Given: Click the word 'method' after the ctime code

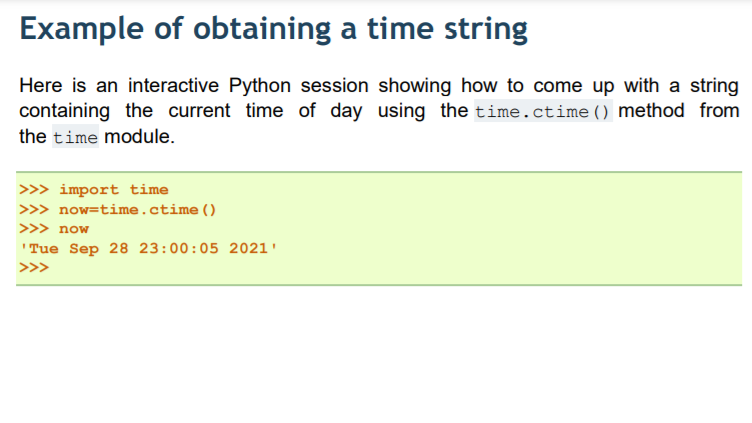Looking at the screenshot, I should click(x=651, y=111).
